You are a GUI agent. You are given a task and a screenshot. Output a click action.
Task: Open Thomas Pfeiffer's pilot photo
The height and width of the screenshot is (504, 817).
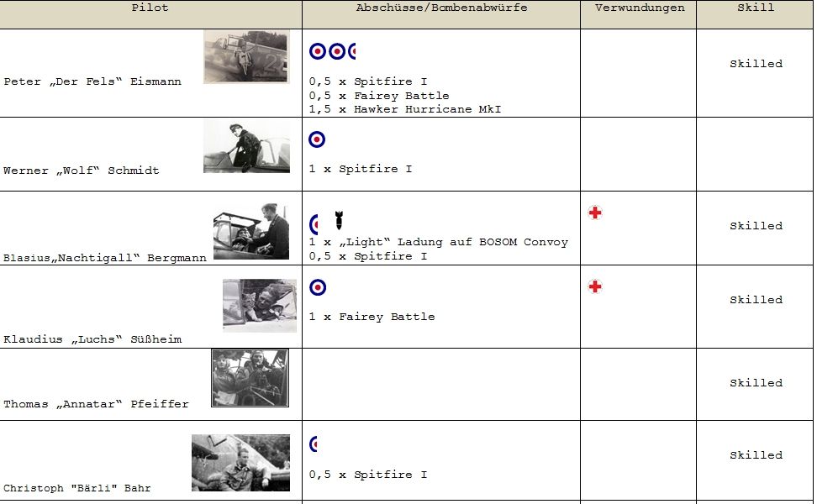coord(250,378)
